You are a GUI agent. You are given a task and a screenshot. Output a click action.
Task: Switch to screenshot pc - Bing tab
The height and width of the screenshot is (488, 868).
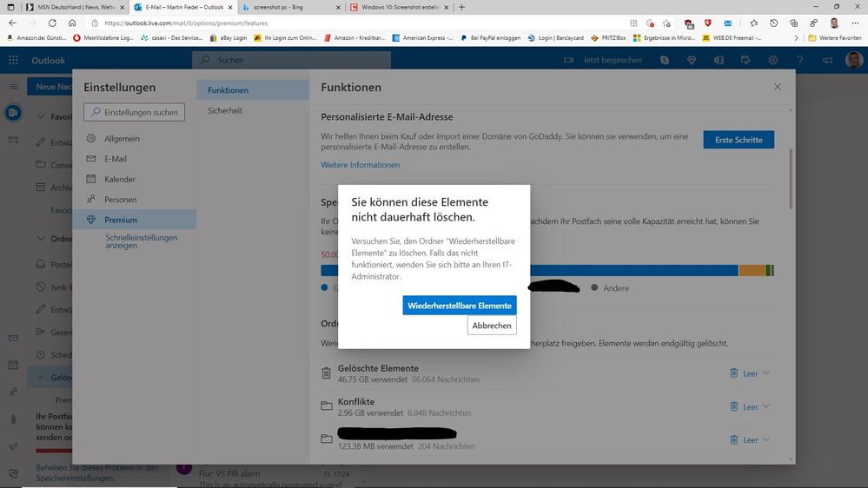pyautogui.click(x=291, y=7)
